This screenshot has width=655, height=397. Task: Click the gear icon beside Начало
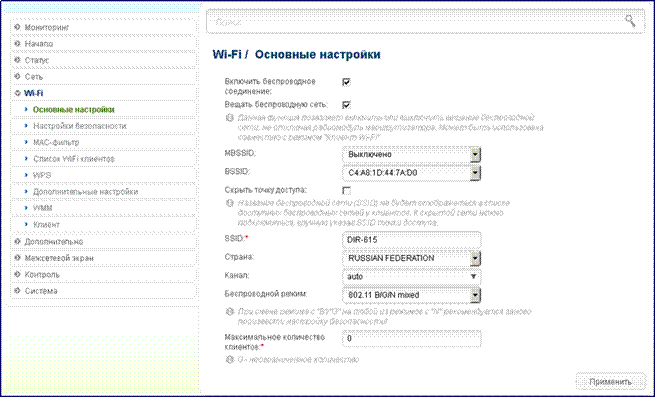17,43
